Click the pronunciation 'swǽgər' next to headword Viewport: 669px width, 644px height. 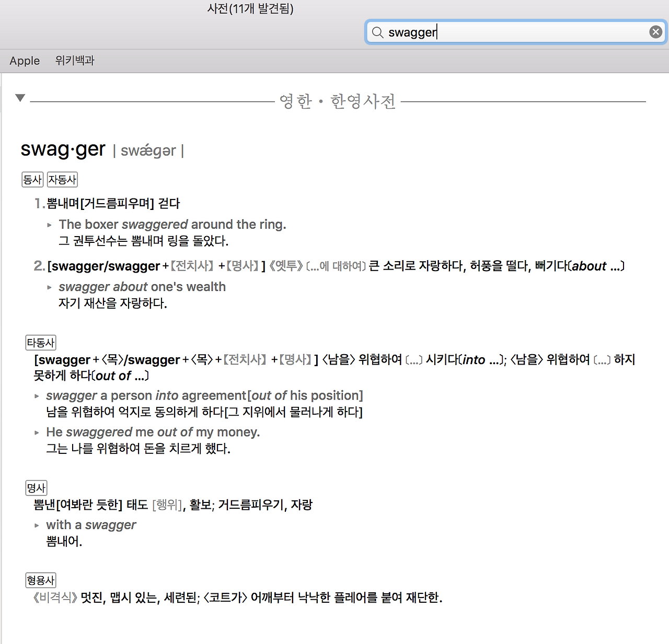pos(149,151)
